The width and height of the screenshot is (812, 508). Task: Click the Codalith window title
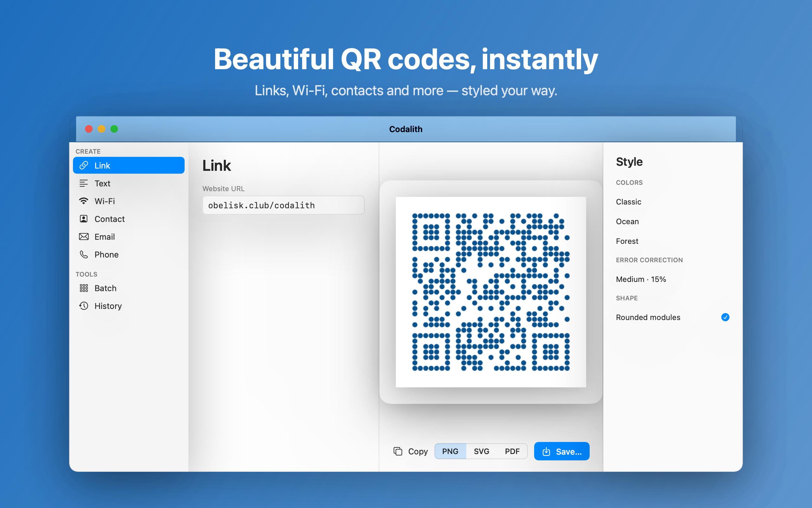point(406,129)
